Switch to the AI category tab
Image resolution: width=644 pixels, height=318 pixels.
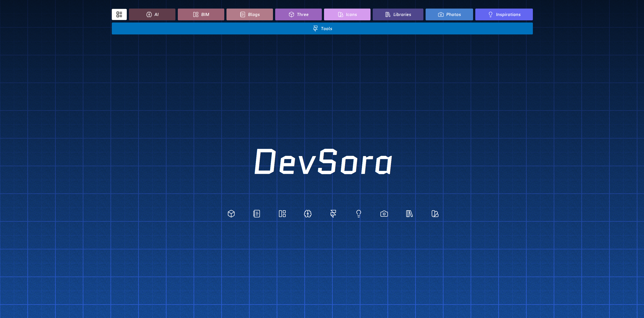tap(152, 14)
